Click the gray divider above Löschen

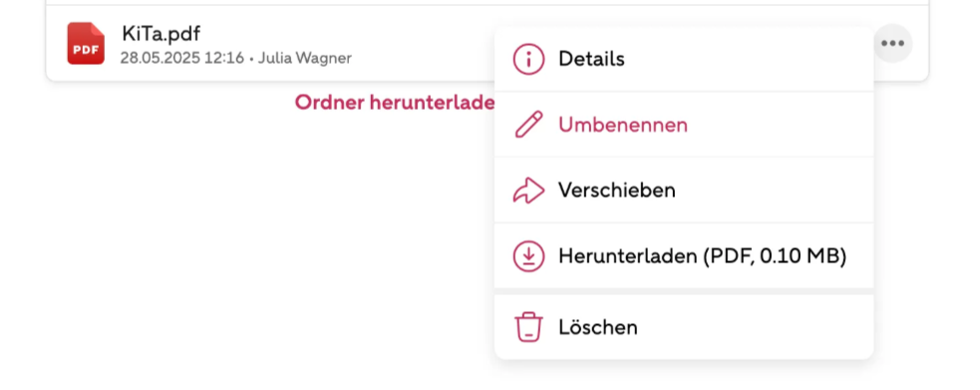tap(684, 291)
